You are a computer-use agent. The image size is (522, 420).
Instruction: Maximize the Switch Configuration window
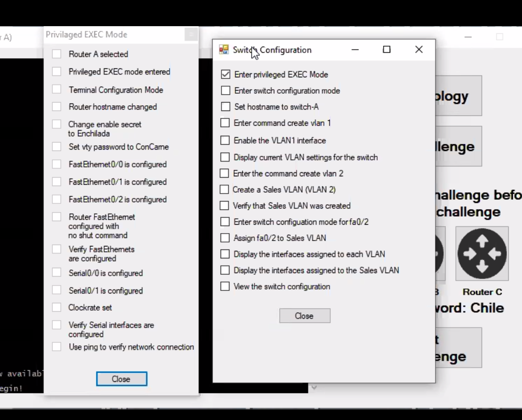point(387,50)
